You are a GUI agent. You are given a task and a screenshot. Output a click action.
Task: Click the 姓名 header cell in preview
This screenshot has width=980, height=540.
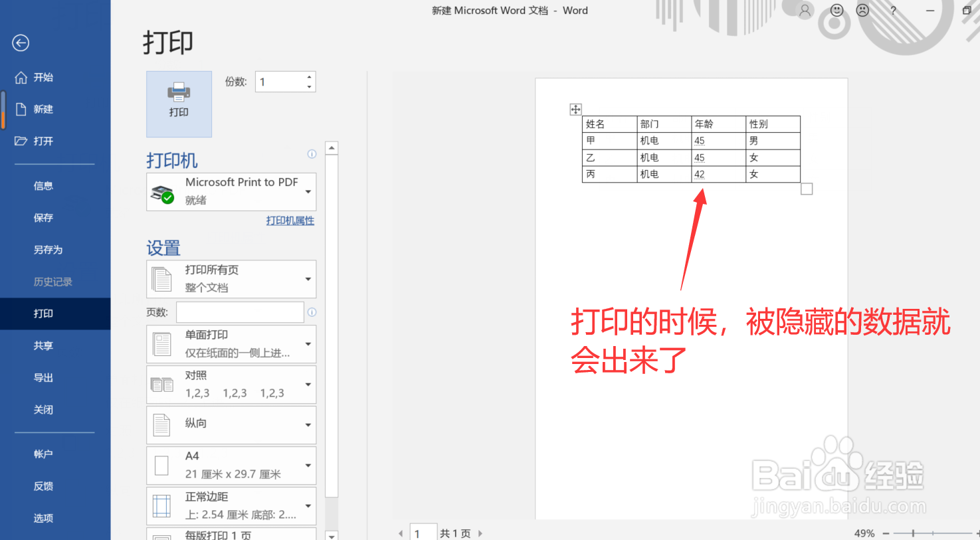(x=609, y=124)
